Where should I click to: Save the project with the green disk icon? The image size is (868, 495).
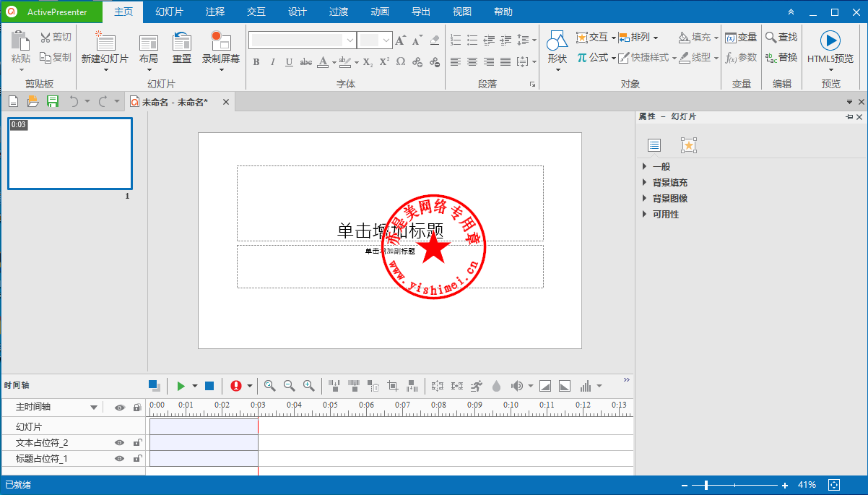[x=53, y=102]
